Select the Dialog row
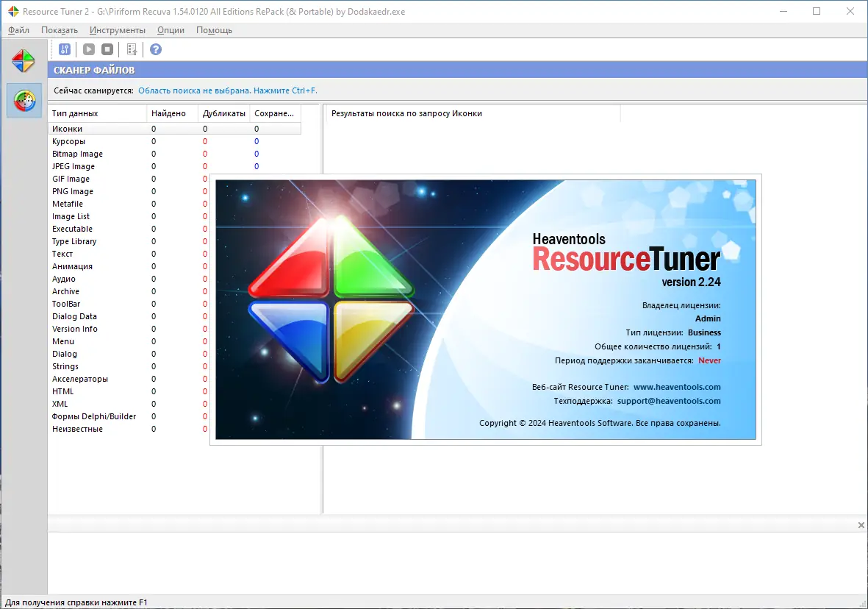 [129, 354]
